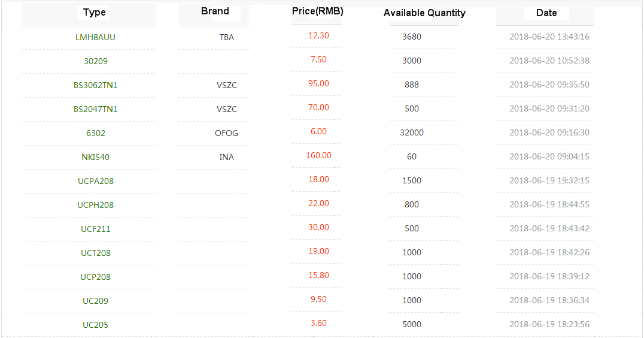
Task: Click the Brand column header
Action: [x=215, y=11]
